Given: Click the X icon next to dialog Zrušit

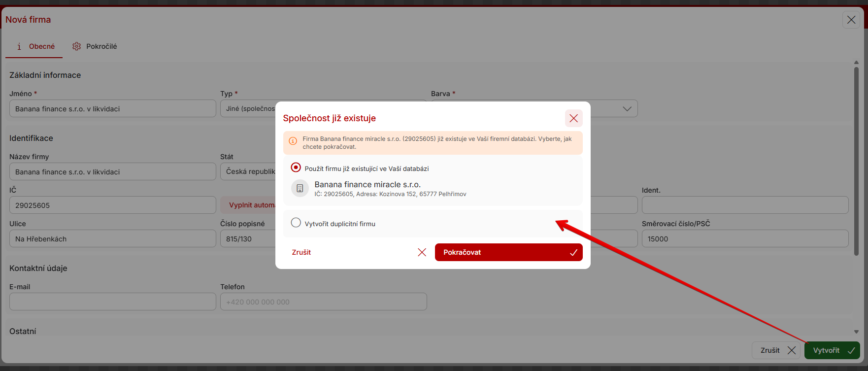Looking at the screenshot, I should 422,252.
